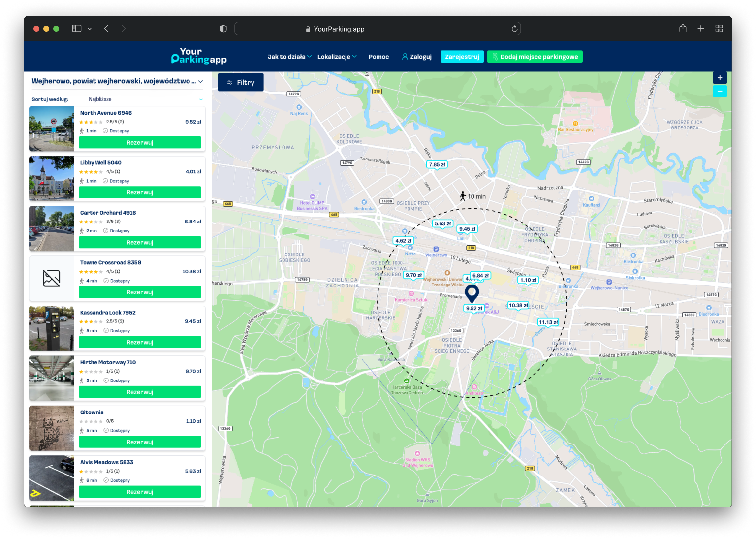Reload the page with the refresh icon
The height and width of the screenshot is (539, 756).
(x=514, y=29)
